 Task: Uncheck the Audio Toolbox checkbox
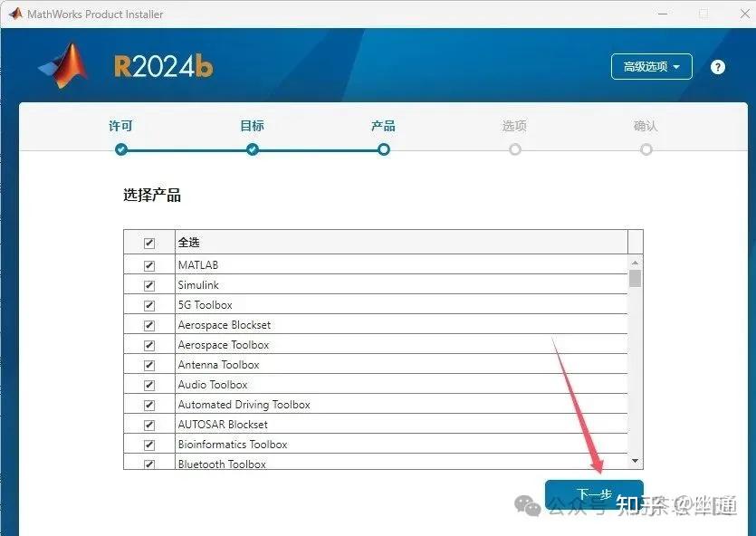pos(149,384)
